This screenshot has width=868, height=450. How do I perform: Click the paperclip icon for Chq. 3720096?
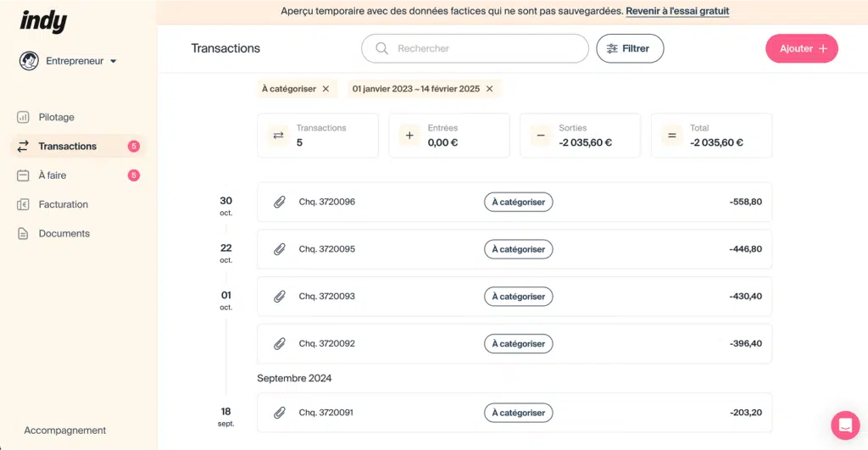[279, 202]
